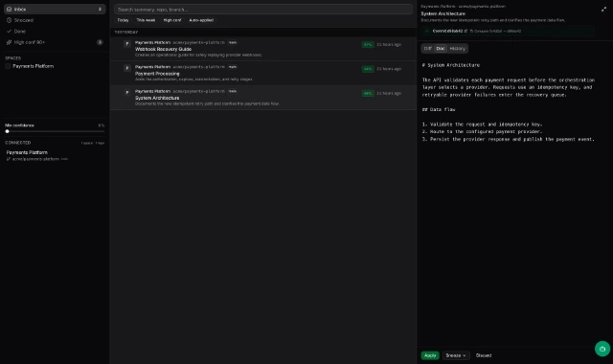Click confidence badge on Payment Processing row
Screen dimensions: 613x364
click(x=368, y=69)
